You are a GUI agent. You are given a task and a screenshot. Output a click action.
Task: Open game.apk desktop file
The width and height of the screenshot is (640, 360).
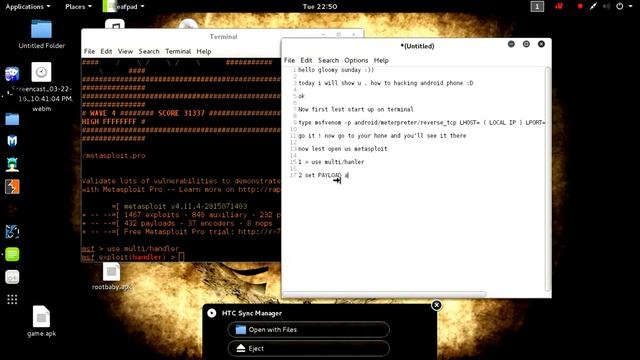[x=41, y=322]
